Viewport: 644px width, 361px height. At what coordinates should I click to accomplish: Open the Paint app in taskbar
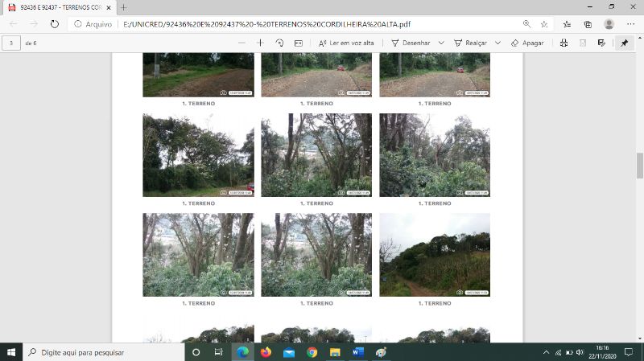point(381,352)
